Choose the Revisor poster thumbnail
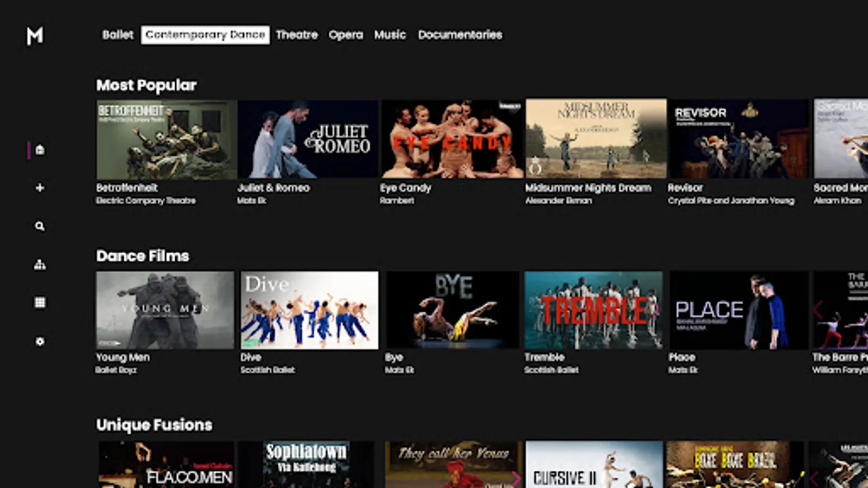The height and width of the screenshot is (488, 868). coord(738,139)
